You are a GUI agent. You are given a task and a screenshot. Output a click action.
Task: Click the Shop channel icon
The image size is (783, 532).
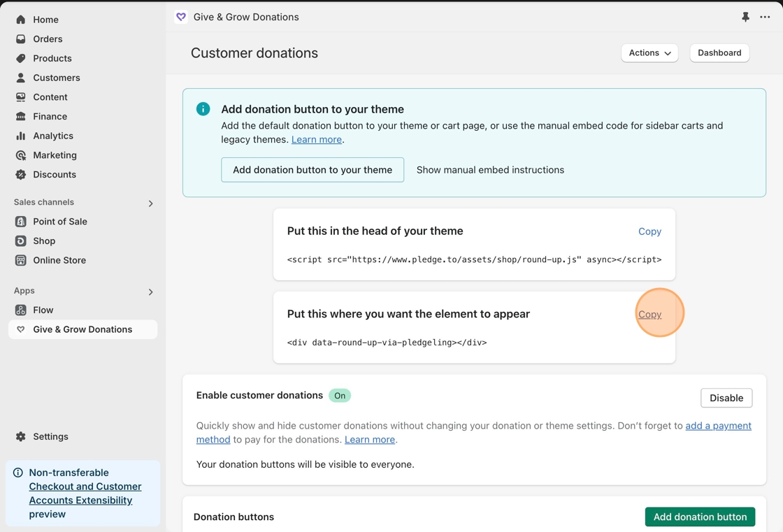(20, 240)
